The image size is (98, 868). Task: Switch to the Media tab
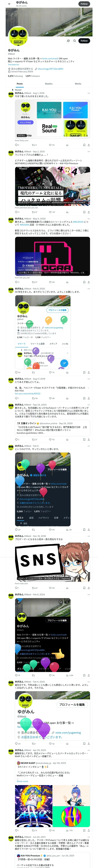[x=78, y=84]
